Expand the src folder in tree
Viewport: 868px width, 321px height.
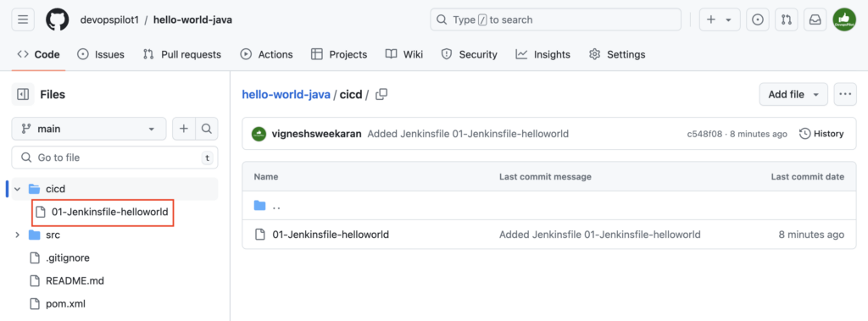17,235
